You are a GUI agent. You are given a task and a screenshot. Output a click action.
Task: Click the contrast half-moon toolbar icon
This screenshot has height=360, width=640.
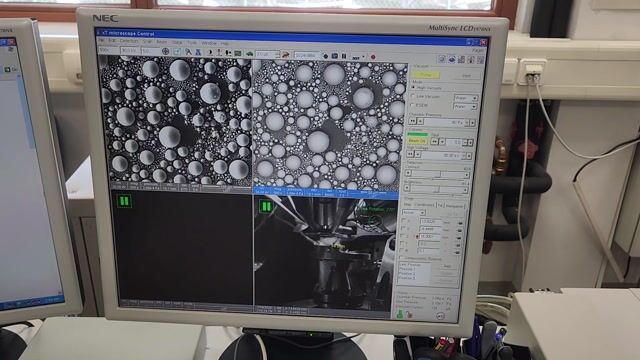coord(210,53)
